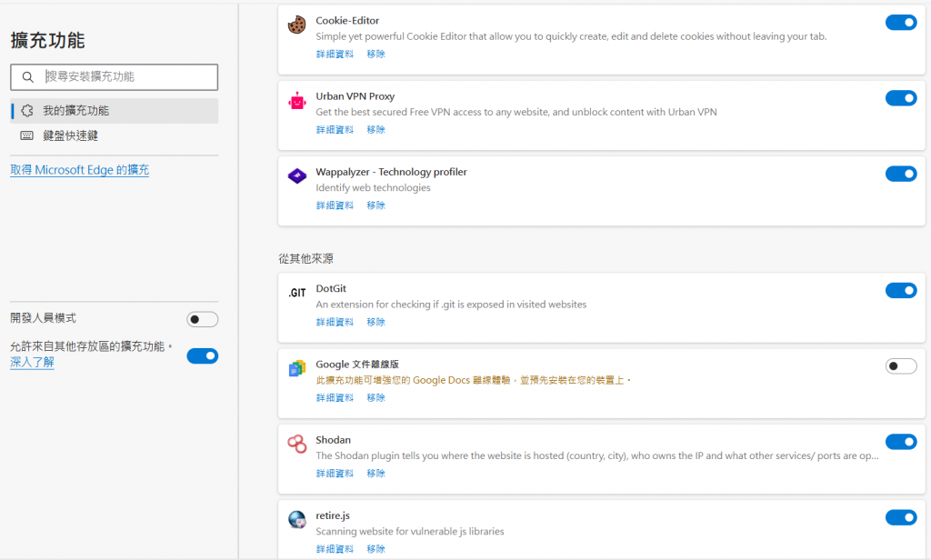The width and height of the screenshot is (931, 560).
Task: Click the retire.js globe icon
Action: tap(297, 520)
